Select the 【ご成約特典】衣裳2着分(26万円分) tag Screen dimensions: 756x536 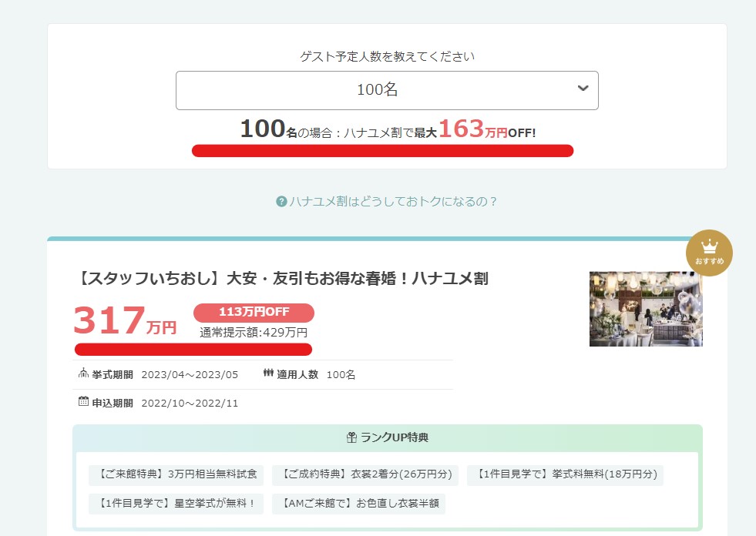(x=365, y=474)
